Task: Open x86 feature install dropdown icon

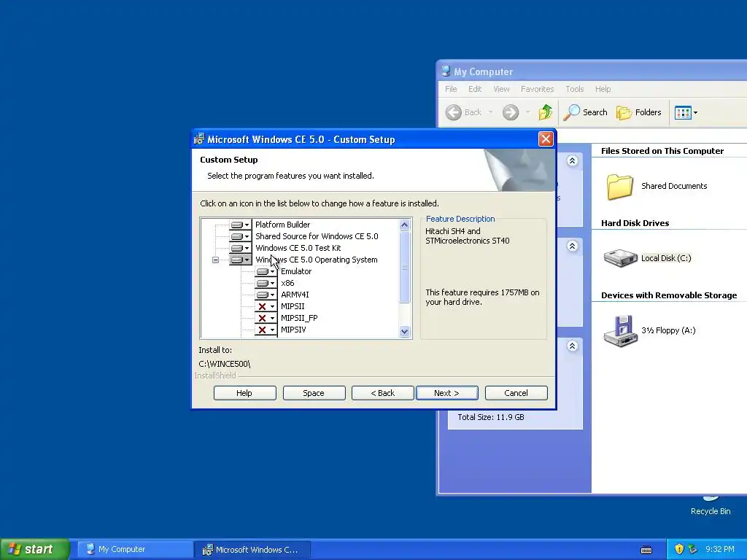Action: click(266, 283)
